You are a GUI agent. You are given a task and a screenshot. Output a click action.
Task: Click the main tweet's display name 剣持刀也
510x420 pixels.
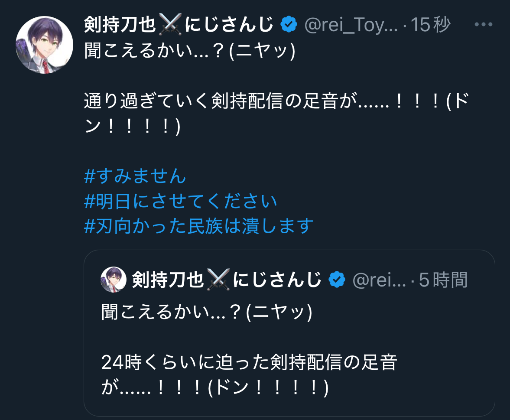pyautogui.click(x=120, y=26)
